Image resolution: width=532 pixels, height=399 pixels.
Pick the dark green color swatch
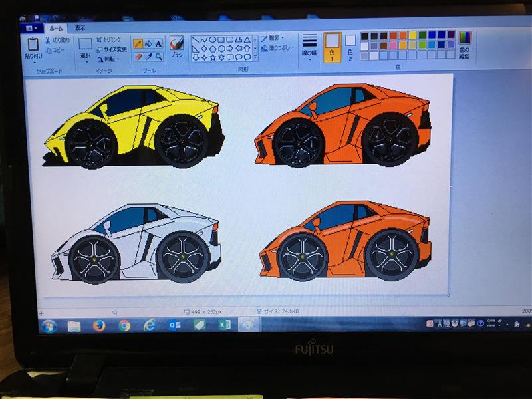(x=422, y=35)
